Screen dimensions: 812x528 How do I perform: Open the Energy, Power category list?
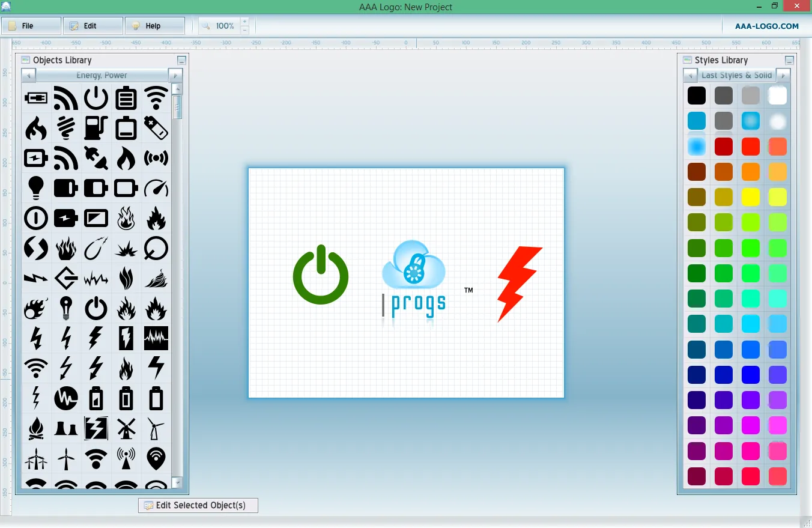pyautogui.click(x=102, y=76)
